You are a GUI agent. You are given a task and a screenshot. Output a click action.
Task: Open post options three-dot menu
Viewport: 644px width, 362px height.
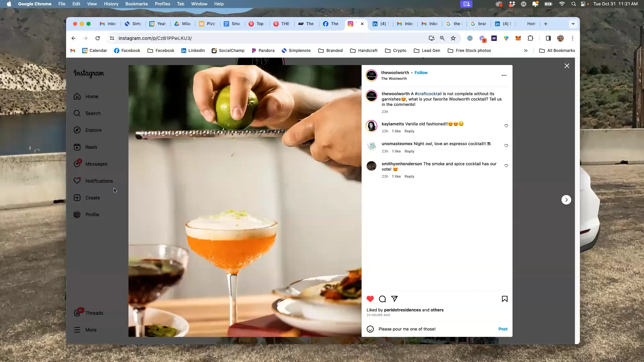pyautogui.click(x=504, y=75)
